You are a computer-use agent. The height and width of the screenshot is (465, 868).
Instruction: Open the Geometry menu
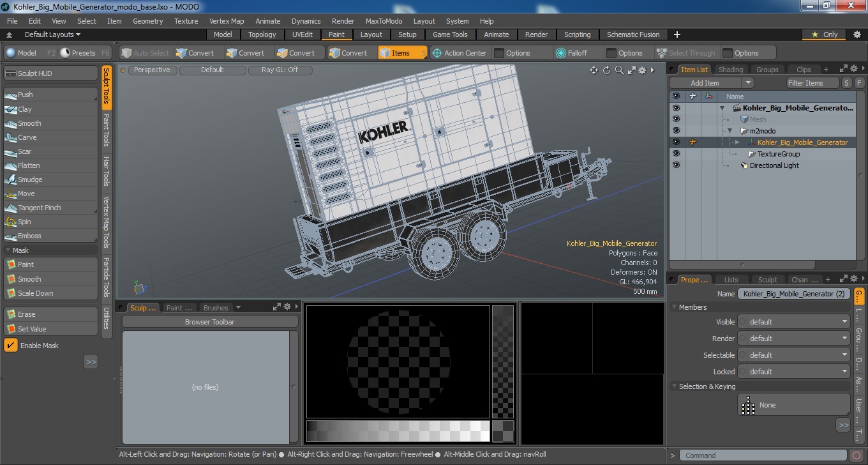(147, 21)
